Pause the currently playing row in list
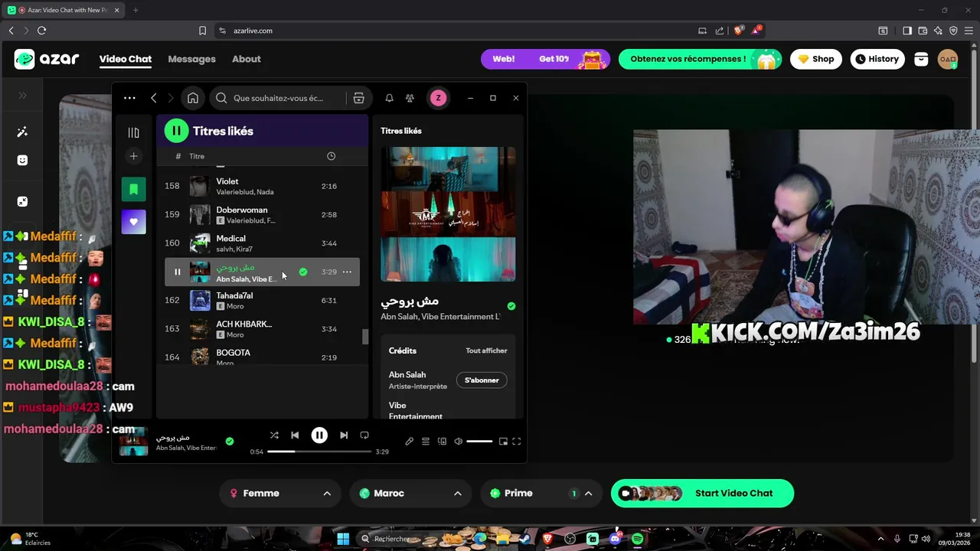The height and width of the screenshot is (551, 980). (x=177, y=272)
